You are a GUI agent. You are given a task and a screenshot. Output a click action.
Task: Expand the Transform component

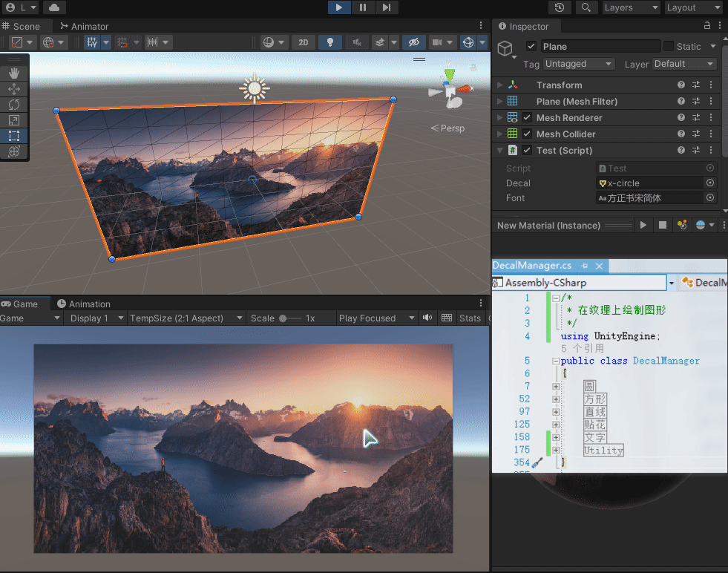[499, 85]
